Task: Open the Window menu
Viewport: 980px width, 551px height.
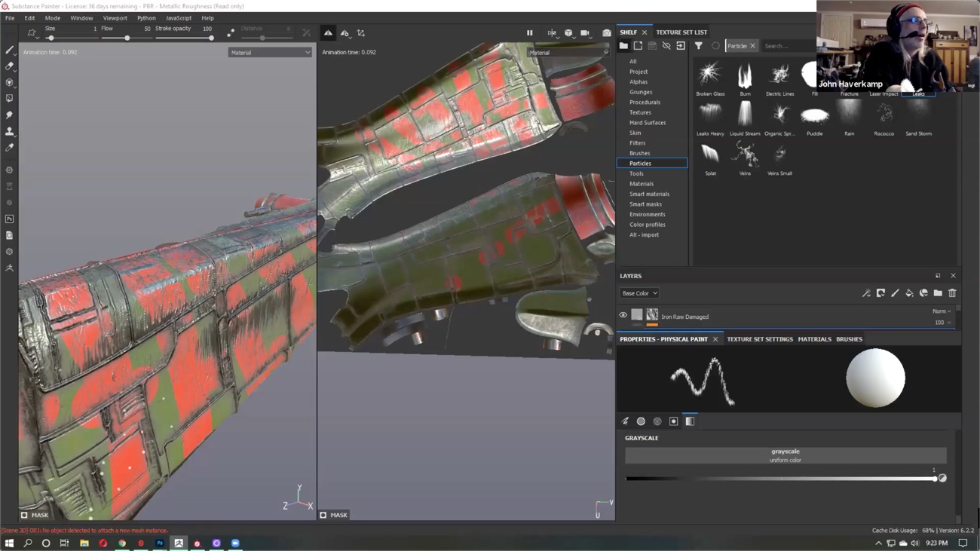Action: pos(81,17)
